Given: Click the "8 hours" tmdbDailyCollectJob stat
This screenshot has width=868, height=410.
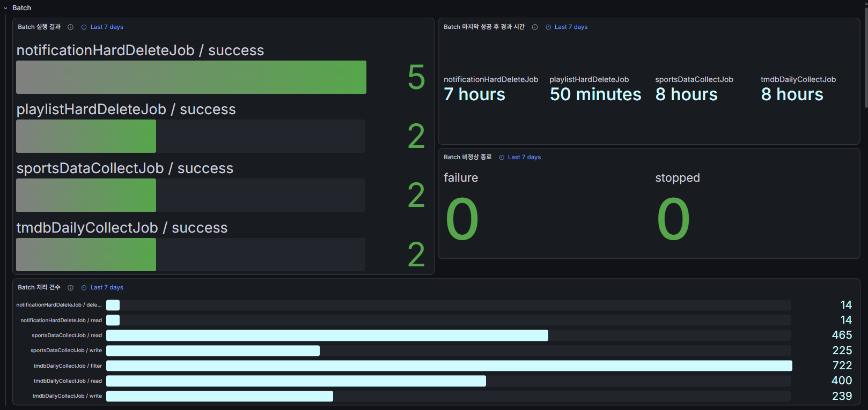Looking at the screenshot, I should pyautogui.click(x=792, y=94).
